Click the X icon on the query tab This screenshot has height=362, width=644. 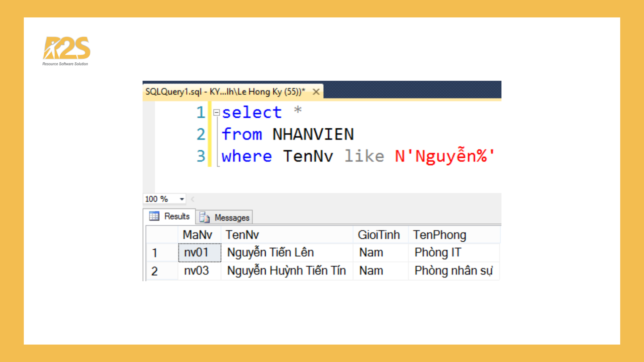316,92
